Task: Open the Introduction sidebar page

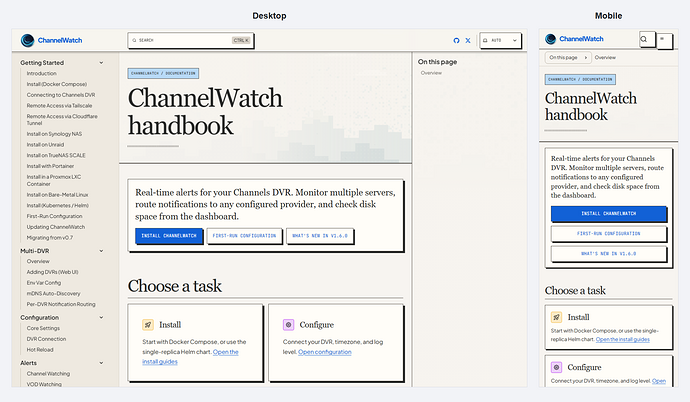Action: [41, 73]
